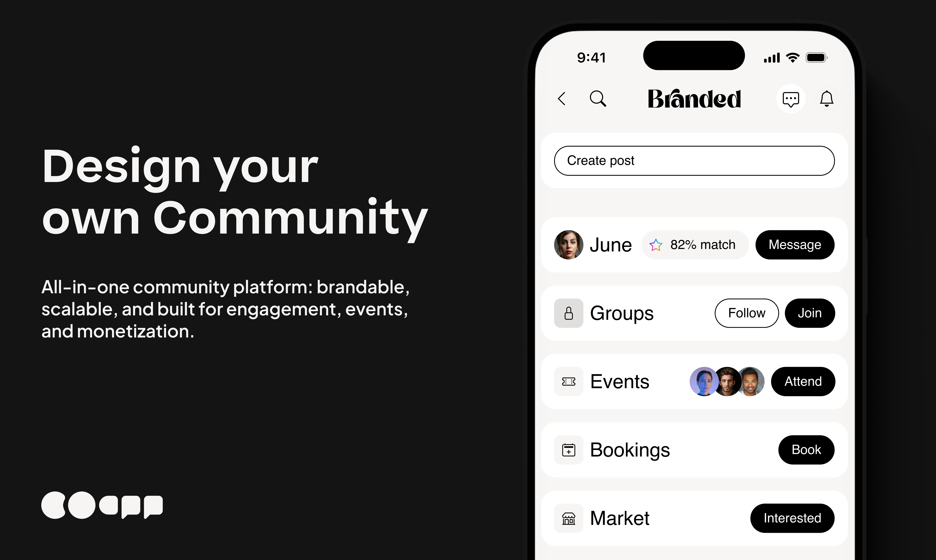Open the chat messages bubble icon

coord(791,99)
